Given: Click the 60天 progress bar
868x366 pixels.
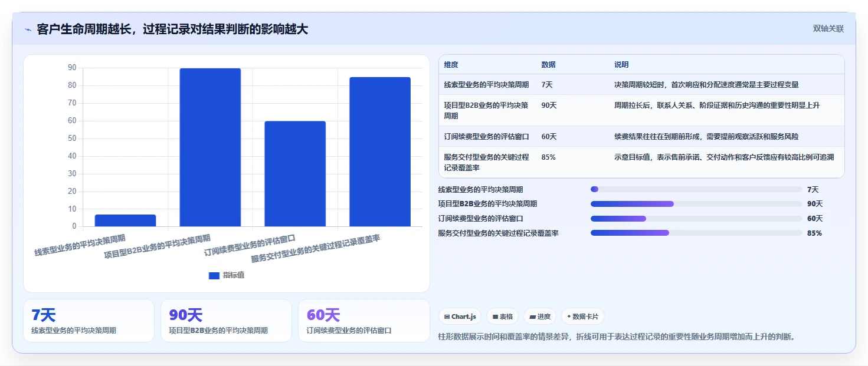Looking at the screenshot, I should coord(696,219).
